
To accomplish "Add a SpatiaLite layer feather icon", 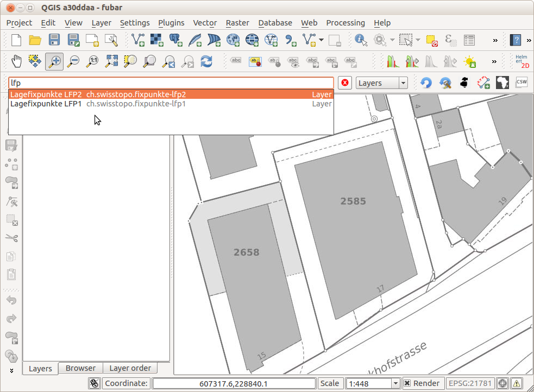I will tap(195, 40).
